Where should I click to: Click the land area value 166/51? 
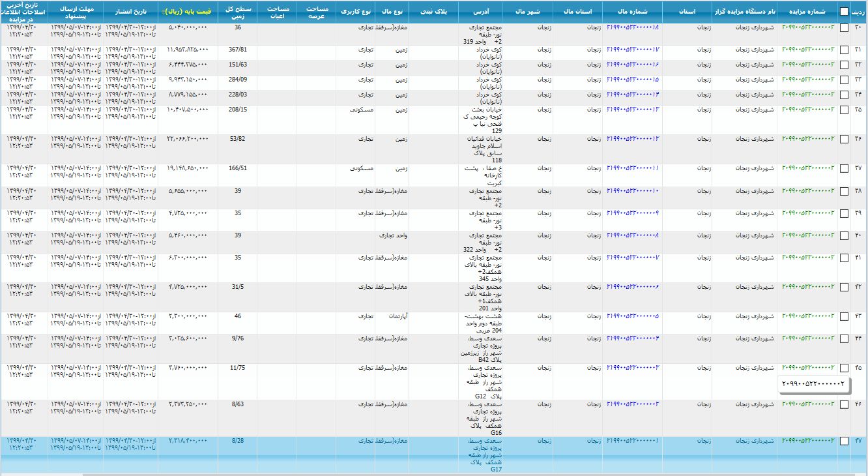238,168
